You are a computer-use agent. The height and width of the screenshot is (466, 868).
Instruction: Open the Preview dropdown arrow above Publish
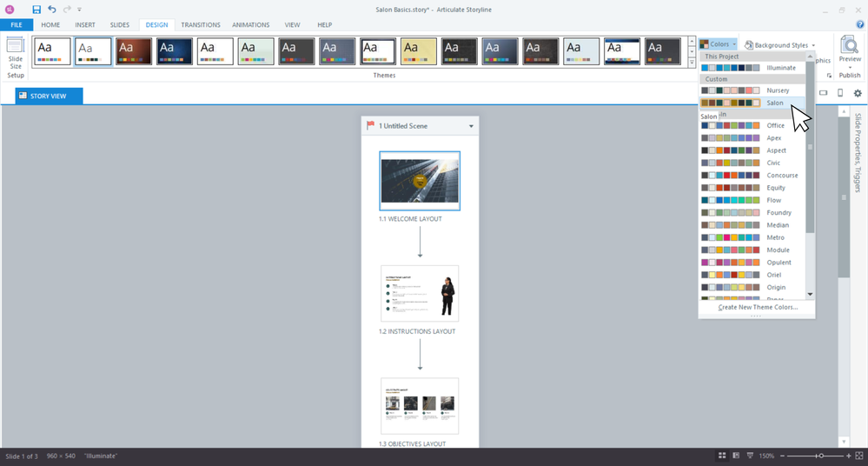tap(850, 68)
